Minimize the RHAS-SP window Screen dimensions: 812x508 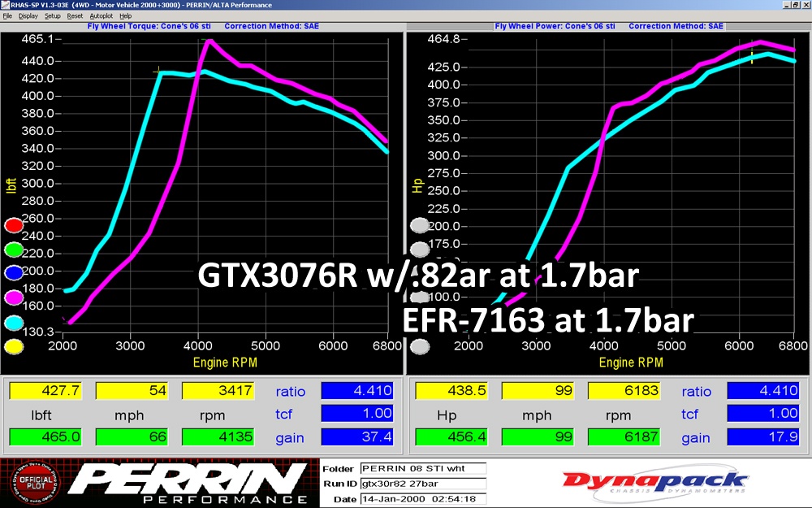pos(787,5)
